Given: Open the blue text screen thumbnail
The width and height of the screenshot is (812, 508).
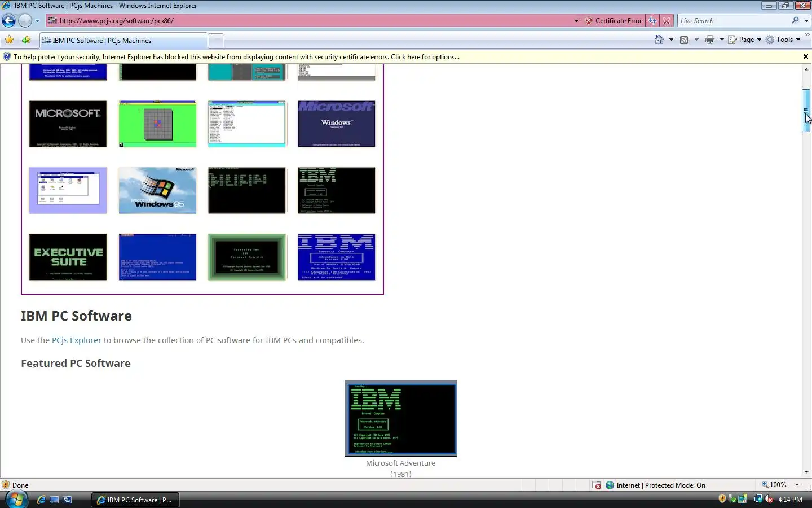Looking at the screenshot, I should (x=157, y=257).
